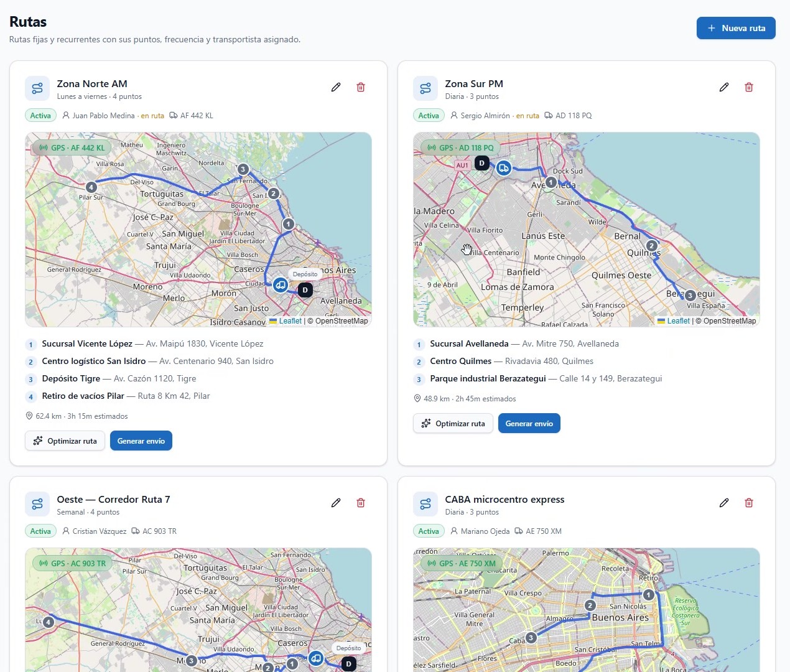790x672 pixels.
Task: Select stop 4 marker on Oeste Ruta 7 map
Action: click(49, 622)
